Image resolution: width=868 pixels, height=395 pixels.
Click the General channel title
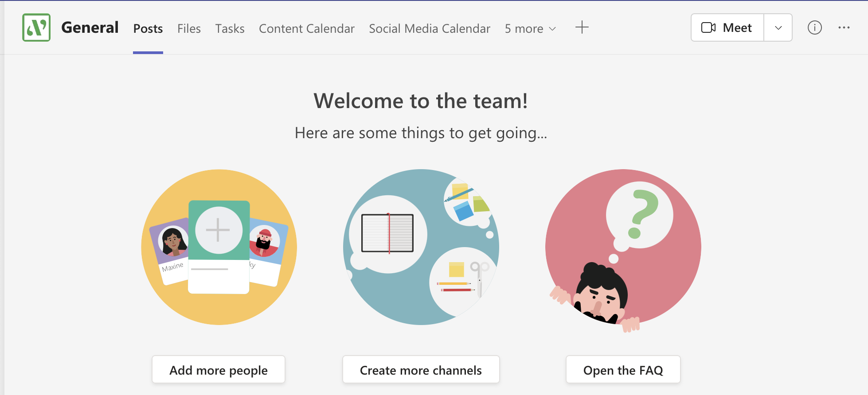[x=90, y=27]
